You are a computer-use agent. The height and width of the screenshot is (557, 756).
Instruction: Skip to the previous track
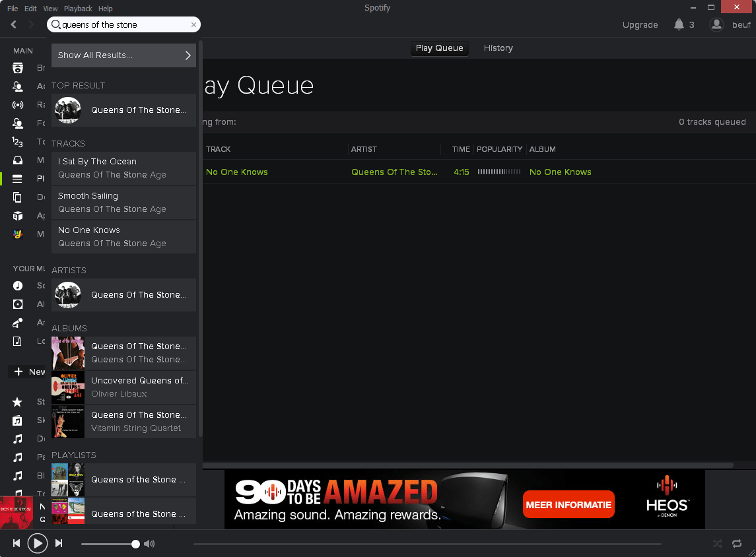17,544
